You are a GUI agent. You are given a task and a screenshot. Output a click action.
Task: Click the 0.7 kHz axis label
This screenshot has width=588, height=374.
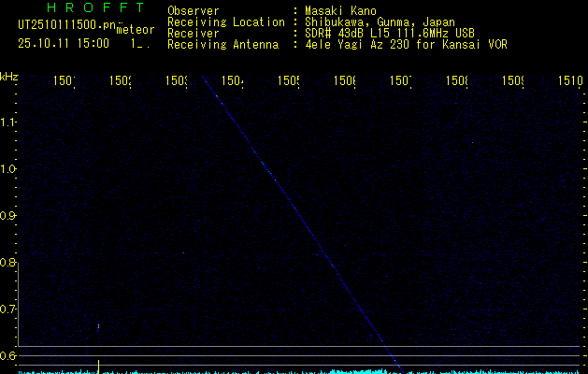pyautogui.click(x=7, y=309)
